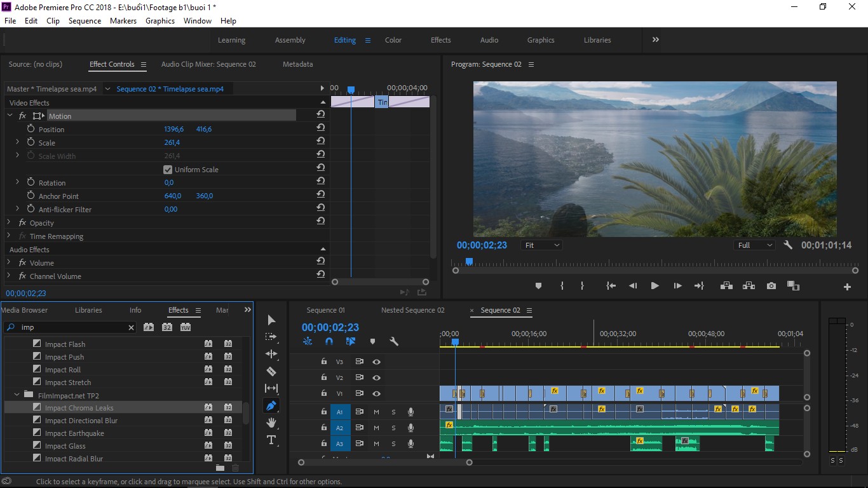
Task: Click the timeline playhead on time ruler
Action: click(x=455, y=342)
